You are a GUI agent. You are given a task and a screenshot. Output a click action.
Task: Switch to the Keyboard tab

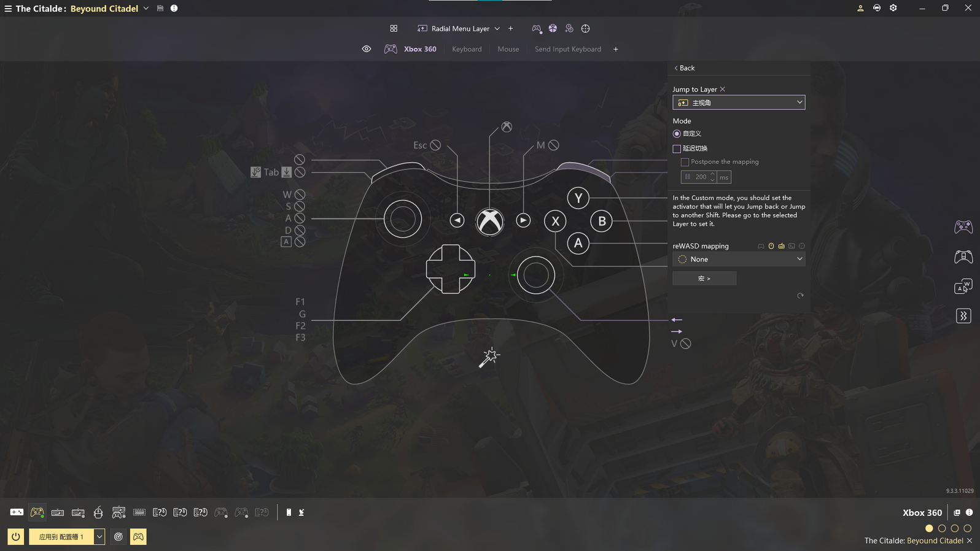pos(467,49)
